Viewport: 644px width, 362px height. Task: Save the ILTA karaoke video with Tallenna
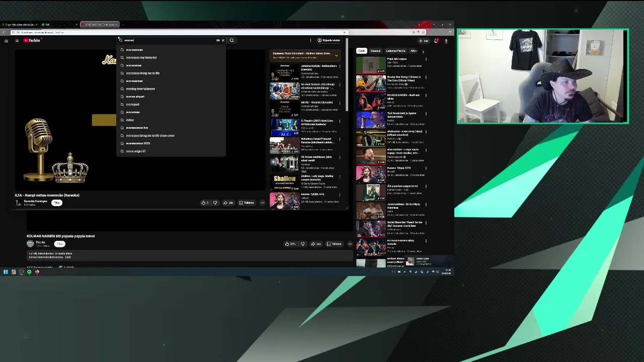(x=247, y=203)
